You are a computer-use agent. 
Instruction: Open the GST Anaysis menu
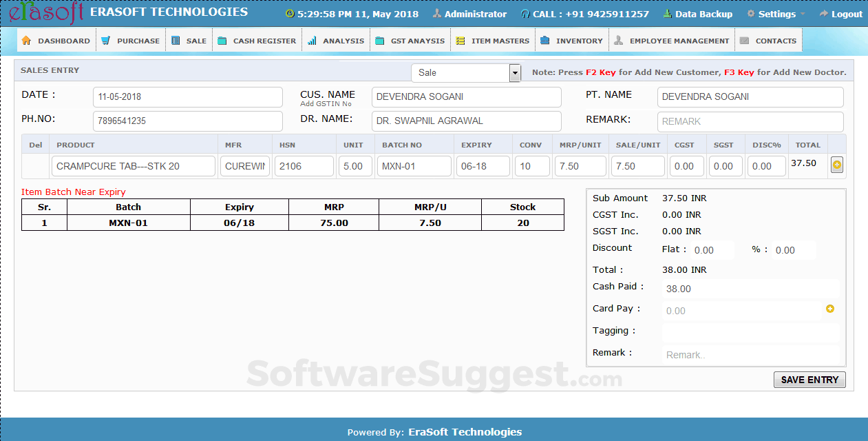(410, 41)
